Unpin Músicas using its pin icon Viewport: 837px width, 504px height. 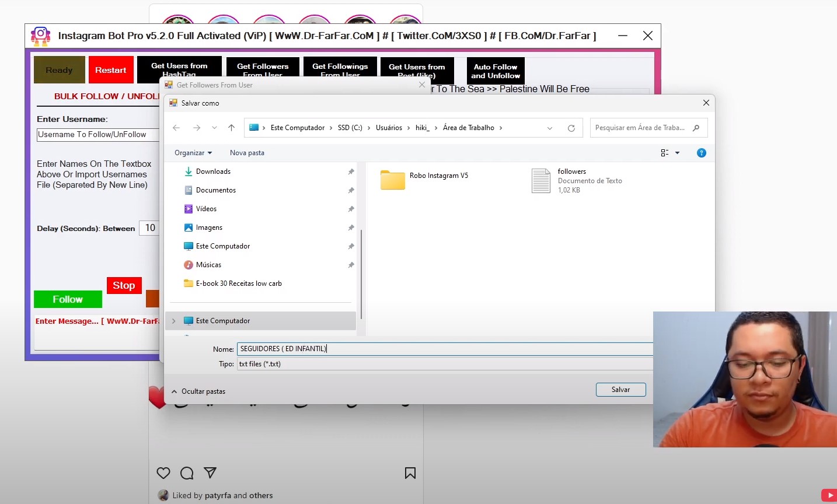tap(351, 265)
